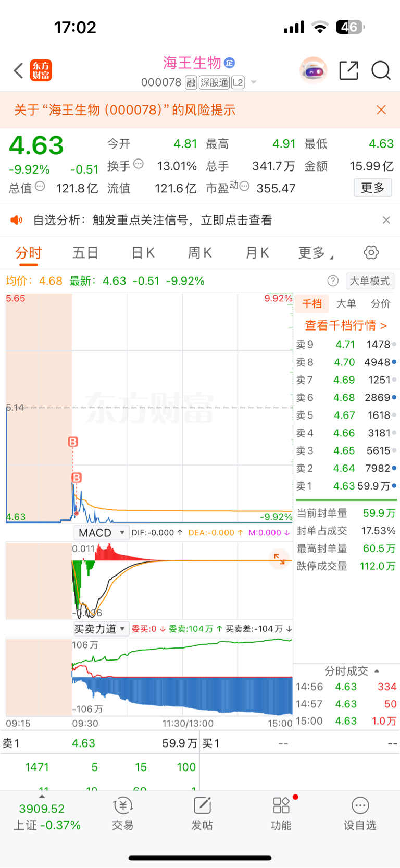Viewport: 400px width, 868px height.
Task: Tap 设自选 add to watchlist icon
Action: [x=360, y=814]
